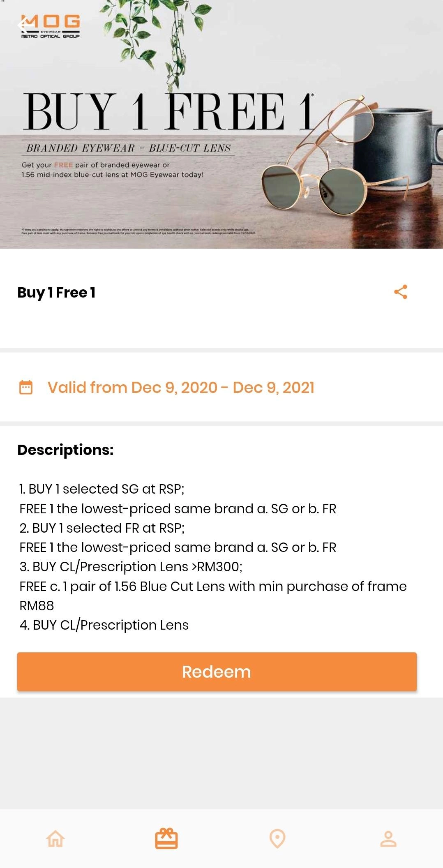Go to the Home tab icon
Screen dimensions: 443x868
point(55,838)
